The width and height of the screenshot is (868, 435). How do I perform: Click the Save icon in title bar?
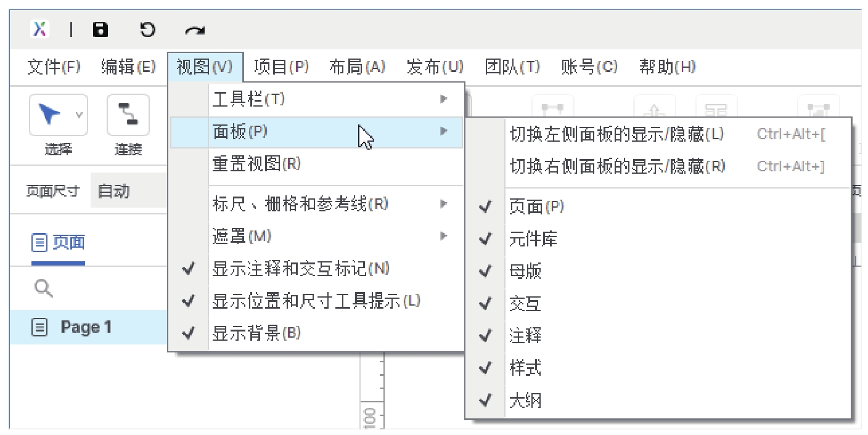(100, 30)
